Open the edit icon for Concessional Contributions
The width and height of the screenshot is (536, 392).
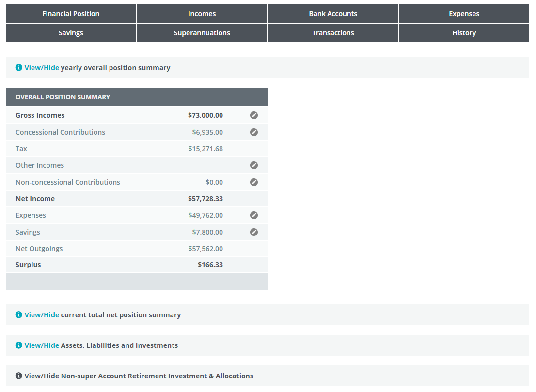[254, 132]
